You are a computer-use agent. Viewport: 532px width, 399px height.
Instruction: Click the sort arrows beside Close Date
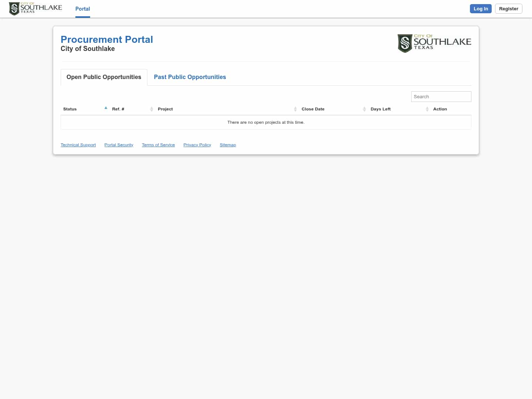[x=364, y=109]
